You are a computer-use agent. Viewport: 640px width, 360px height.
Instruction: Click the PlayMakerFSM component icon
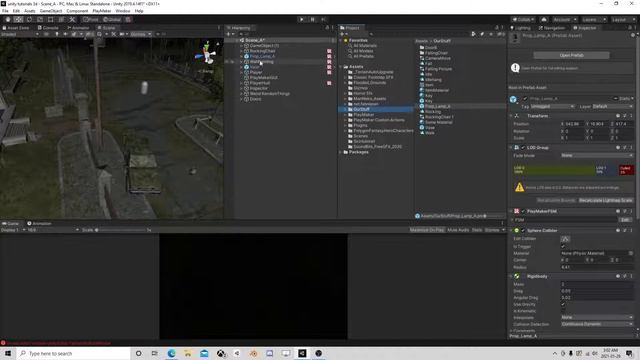pyautogui.click(x=517, y=211)
